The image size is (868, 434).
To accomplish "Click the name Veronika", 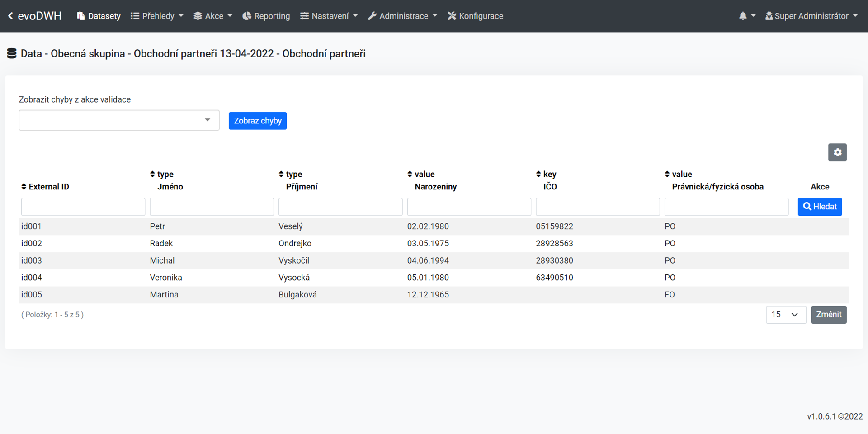I will point(166,278).
